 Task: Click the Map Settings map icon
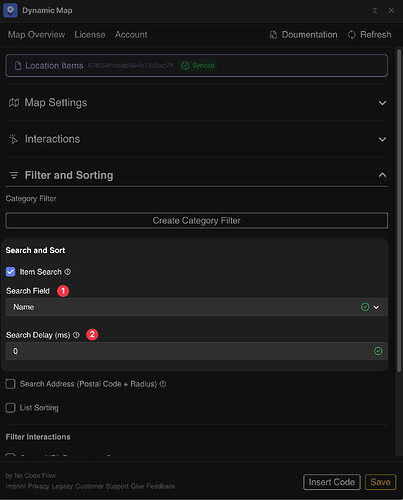click(14, 103)
